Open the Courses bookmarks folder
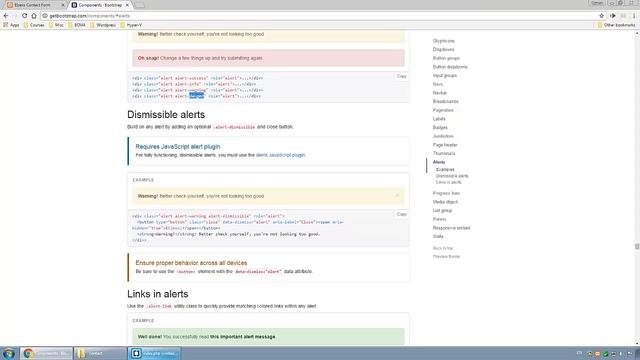Screen dimensions: 640x360 (34, 25)
